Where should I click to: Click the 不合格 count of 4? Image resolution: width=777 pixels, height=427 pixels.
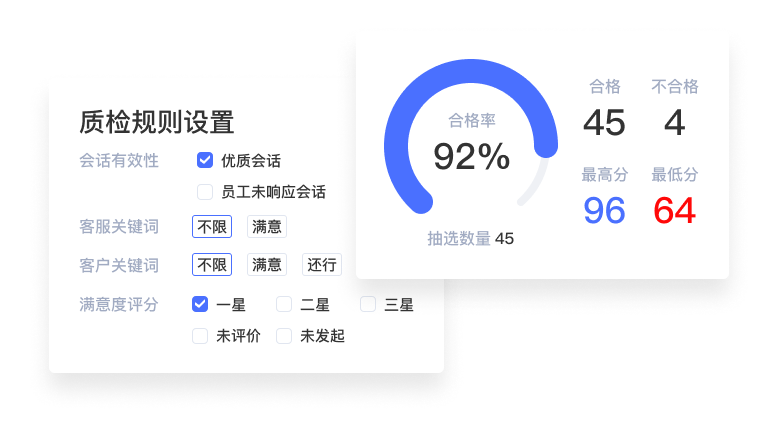tap(674, 123)
